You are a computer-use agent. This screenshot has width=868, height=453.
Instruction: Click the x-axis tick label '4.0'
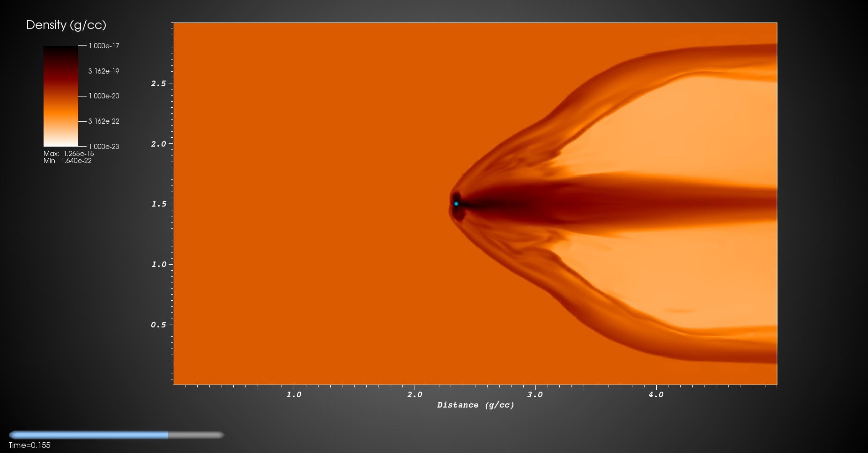coord(656,394)
